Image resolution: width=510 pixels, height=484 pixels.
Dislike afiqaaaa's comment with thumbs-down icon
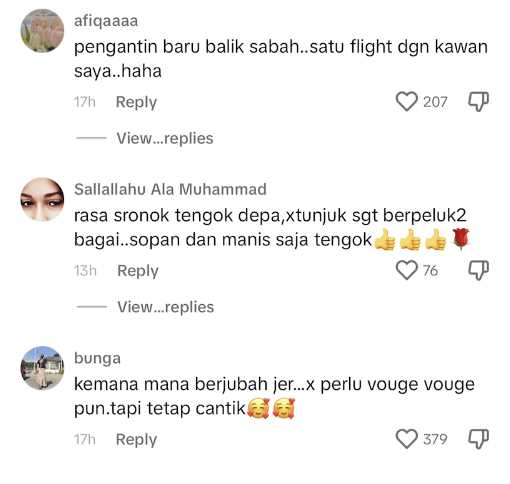478,102
